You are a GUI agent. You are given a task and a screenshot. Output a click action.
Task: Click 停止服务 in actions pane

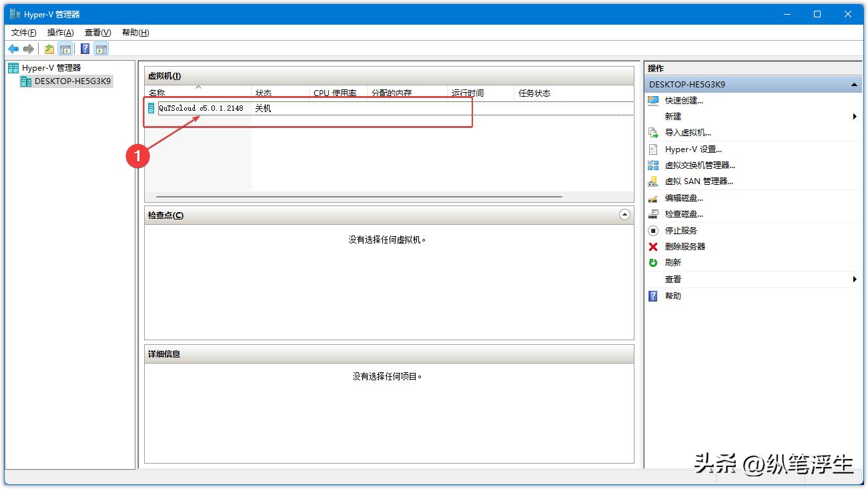point(681,231)
